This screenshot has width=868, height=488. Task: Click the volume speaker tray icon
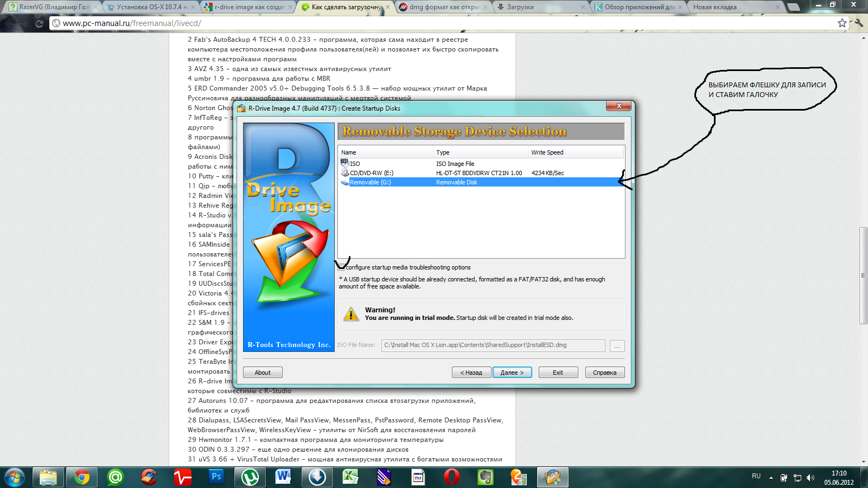pos(810,477)
